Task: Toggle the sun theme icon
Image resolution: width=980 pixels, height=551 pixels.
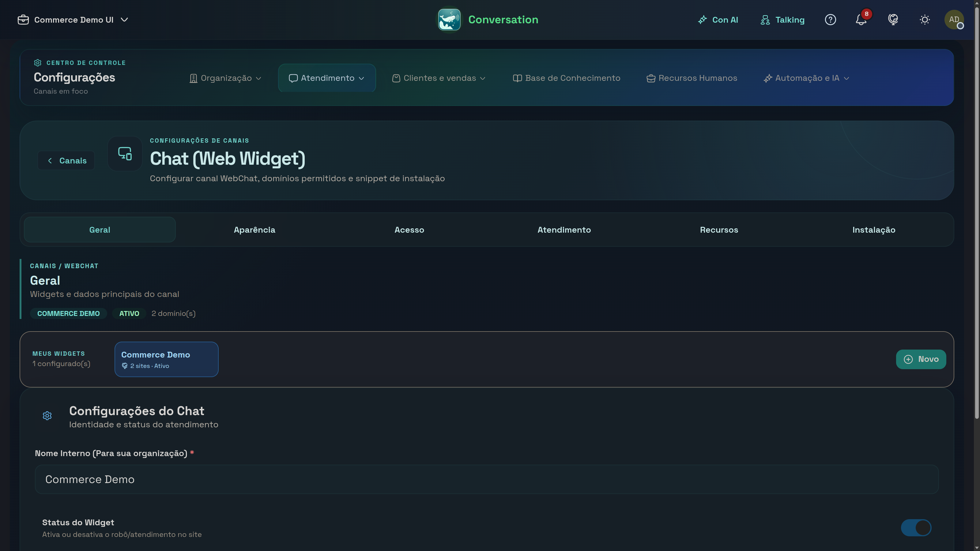Action: click(x=925, y=20)
